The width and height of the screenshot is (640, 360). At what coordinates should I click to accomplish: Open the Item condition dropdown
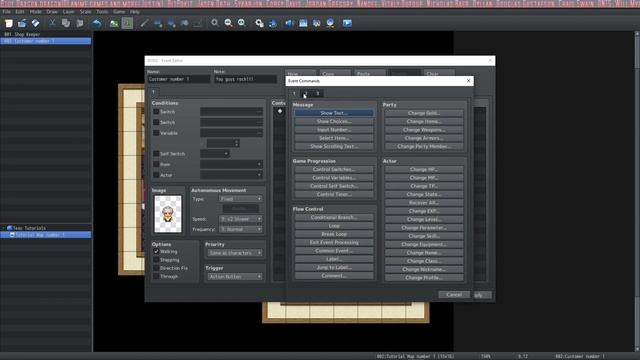(x=231, y=164)
